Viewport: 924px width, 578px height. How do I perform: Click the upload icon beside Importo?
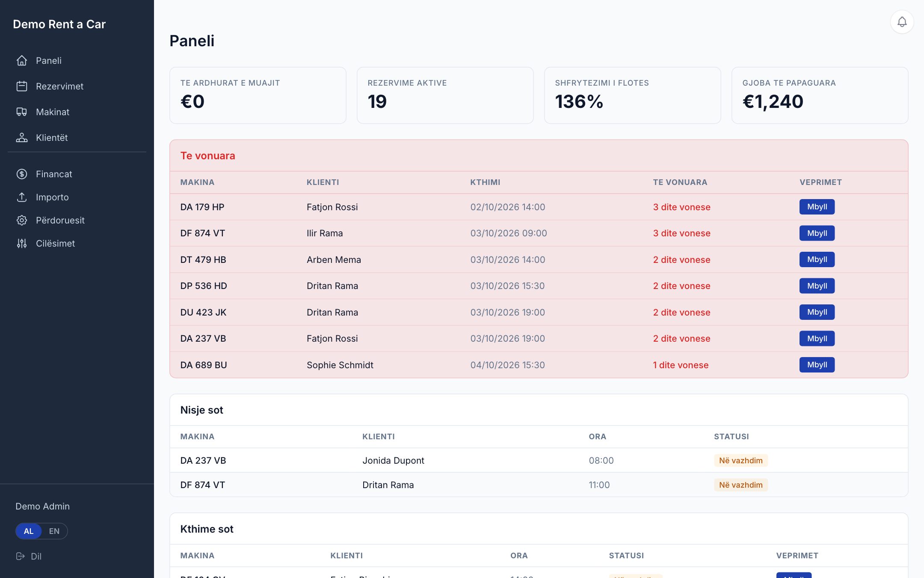[x=22, y=197]
